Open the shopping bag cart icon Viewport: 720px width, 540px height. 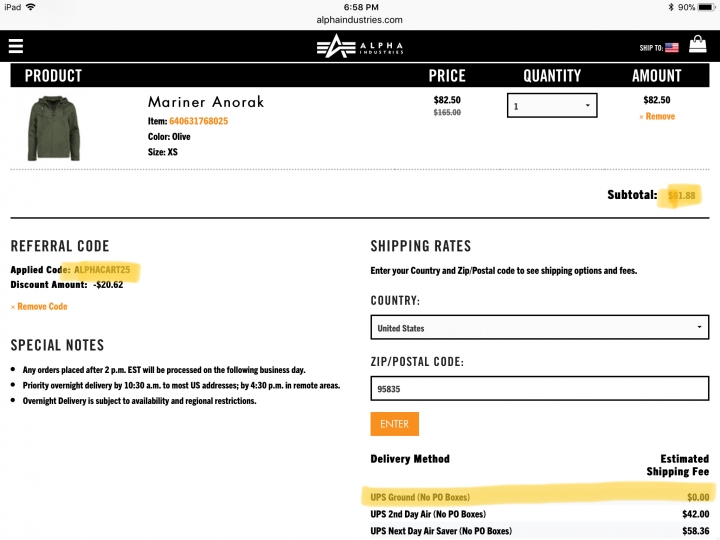(x=698, y=45)
